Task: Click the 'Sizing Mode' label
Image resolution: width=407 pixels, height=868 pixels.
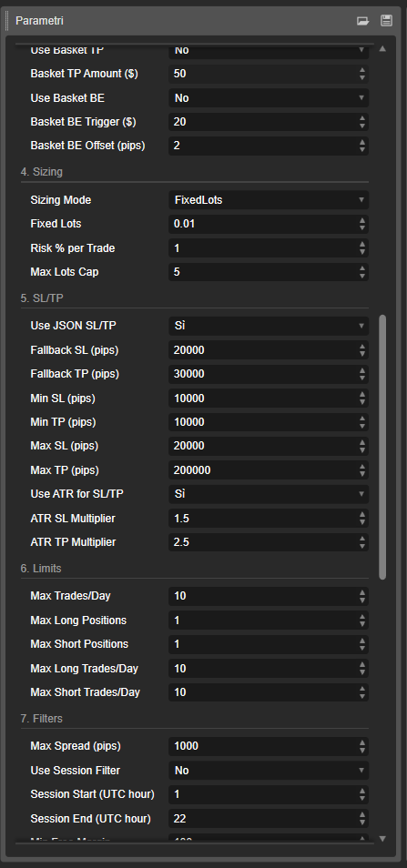Action: (x=61, y=200)
